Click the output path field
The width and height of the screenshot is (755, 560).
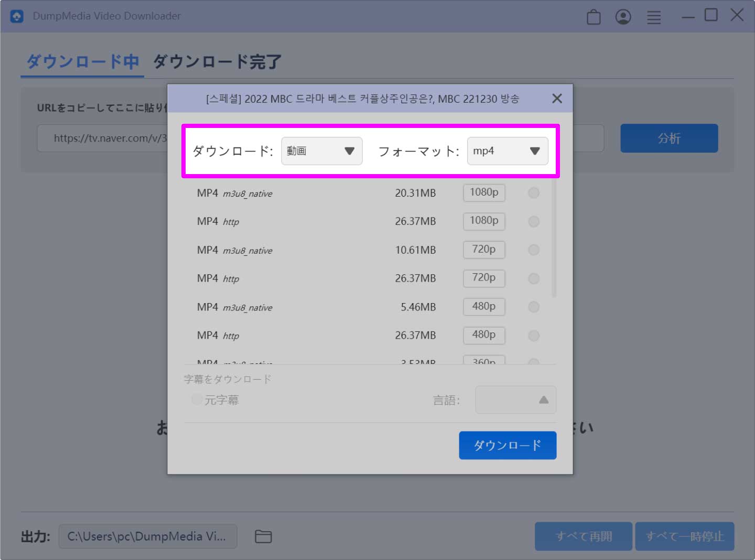(148, 536)
